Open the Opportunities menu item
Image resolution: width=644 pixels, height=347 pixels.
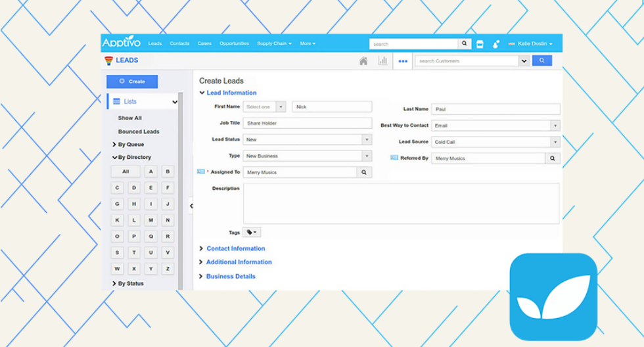(234, 43)
